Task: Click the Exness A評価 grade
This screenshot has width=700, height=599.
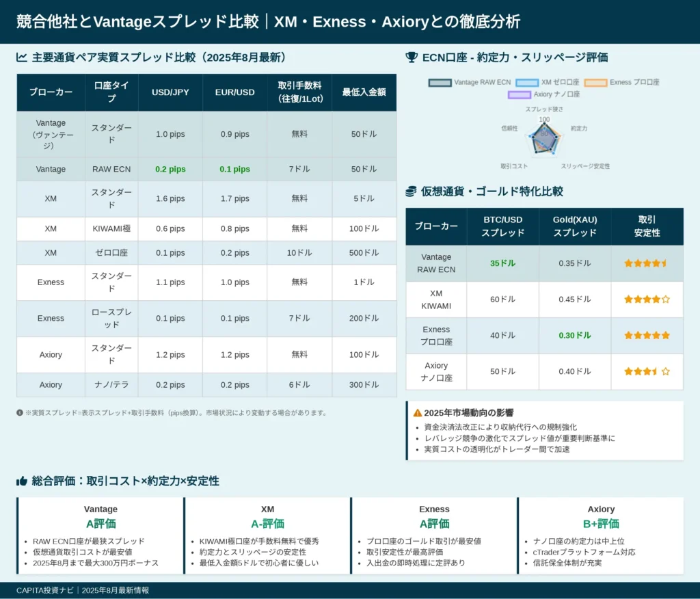Action: click(x=434, y=524)
